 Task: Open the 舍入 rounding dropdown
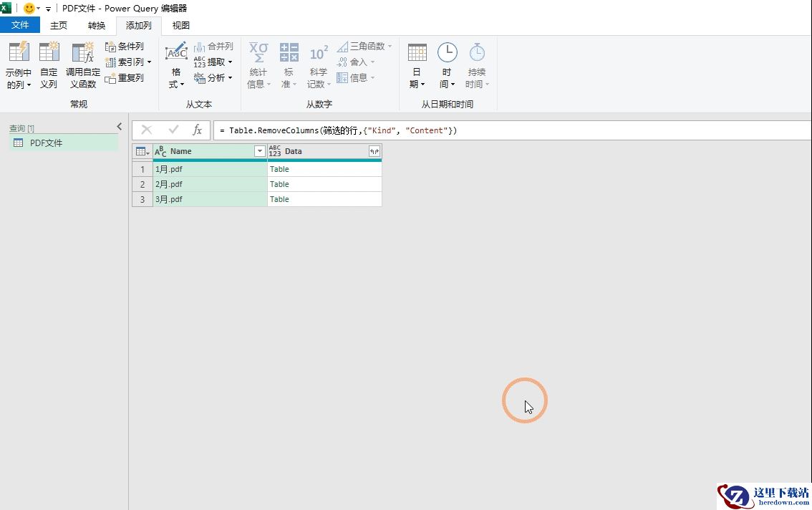pos(355,62)
